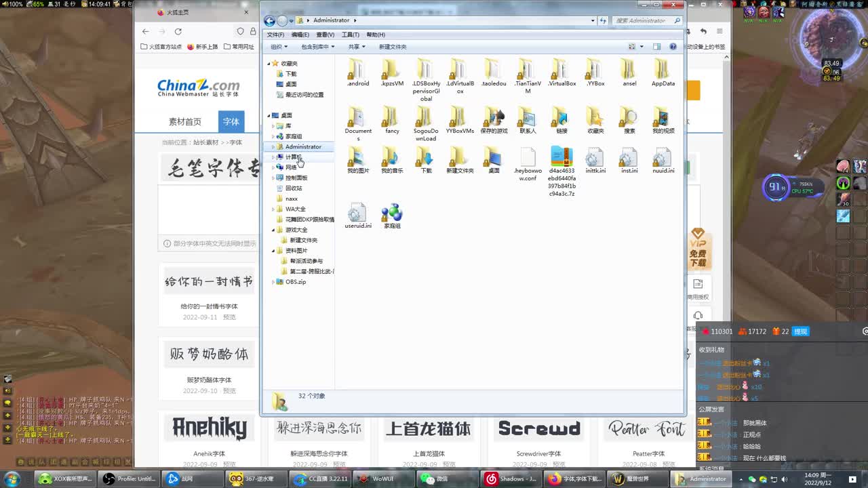Expand the 共享 dropdown
This screenshot has height=488, width=868.
[357, 46]
